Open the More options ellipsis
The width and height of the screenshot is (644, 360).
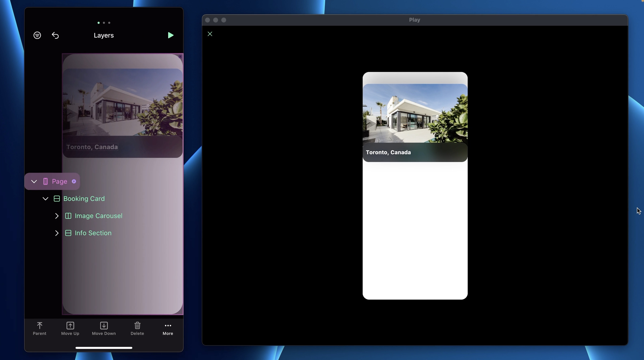(168, 328)
